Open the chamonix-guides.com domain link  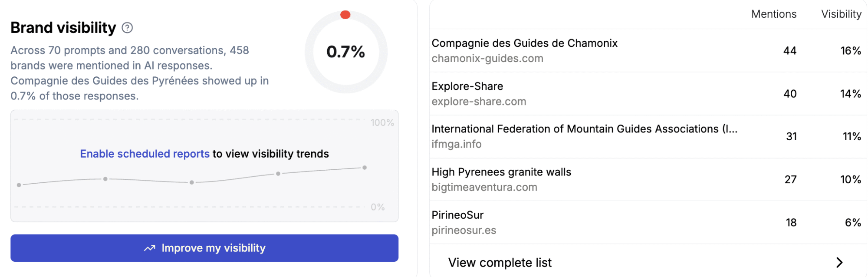pyautogui.click(x=487, y=58)
